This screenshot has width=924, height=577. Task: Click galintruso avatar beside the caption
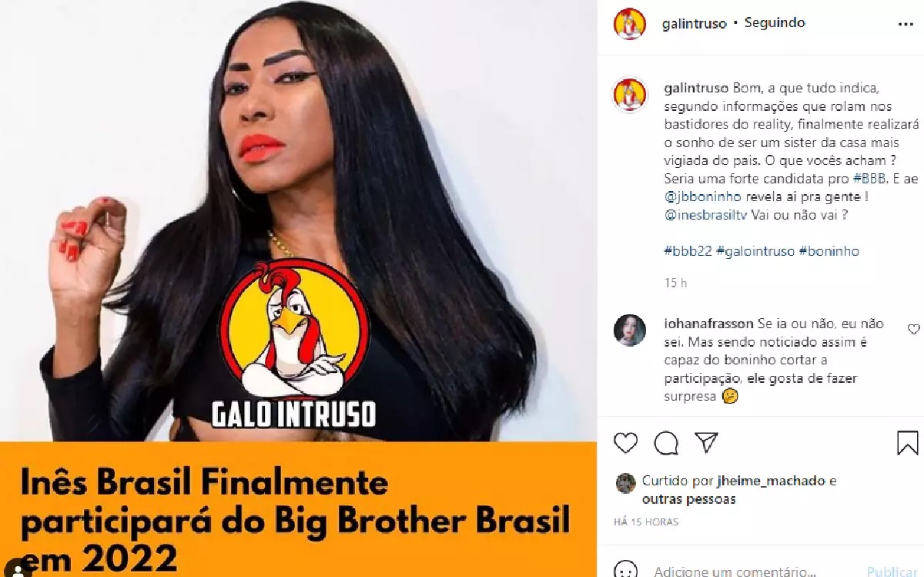[x=630, y=96]
